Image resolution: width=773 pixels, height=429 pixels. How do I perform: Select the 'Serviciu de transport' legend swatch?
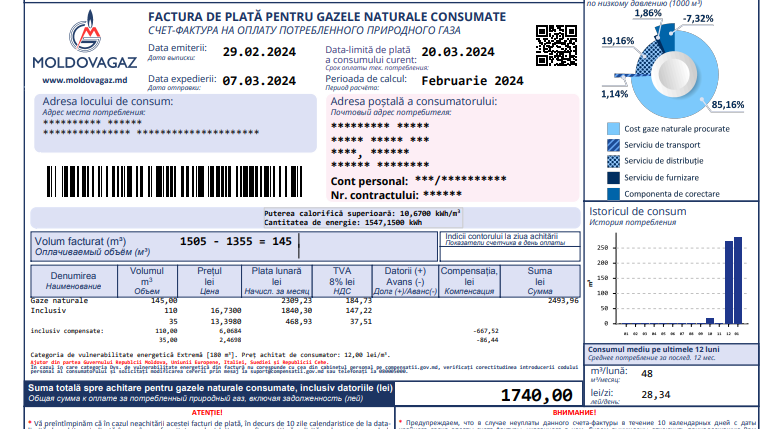[x=612, y=145]
